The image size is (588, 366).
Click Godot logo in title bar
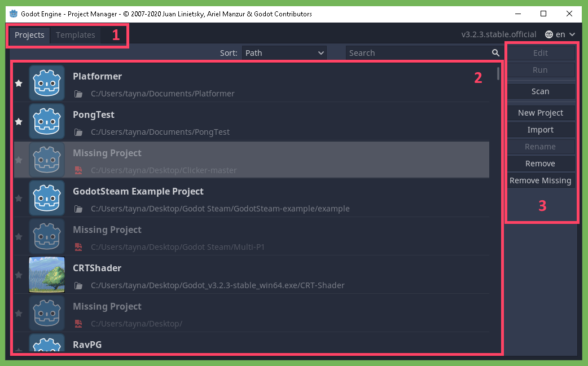tap(14, 14)
